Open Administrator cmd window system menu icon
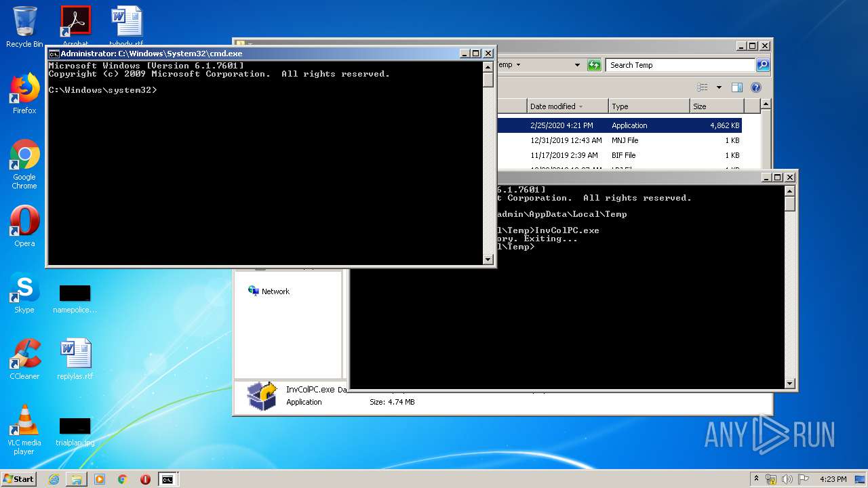 54,54
